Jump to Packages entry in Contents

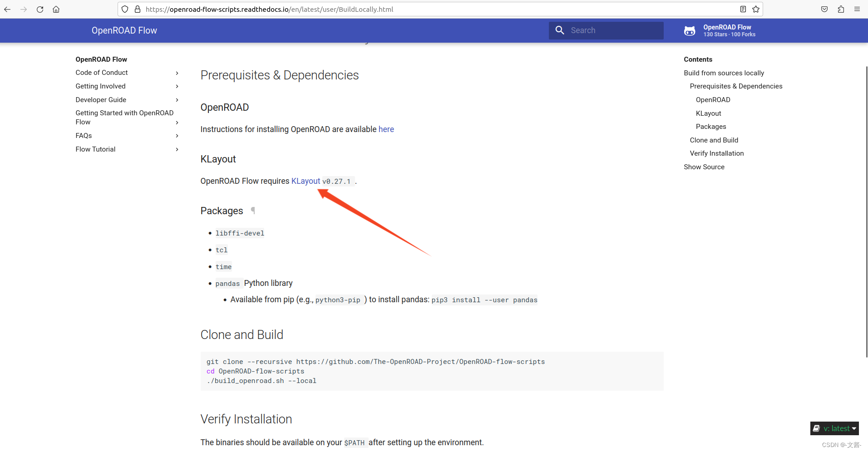click(x=711, y=127)
